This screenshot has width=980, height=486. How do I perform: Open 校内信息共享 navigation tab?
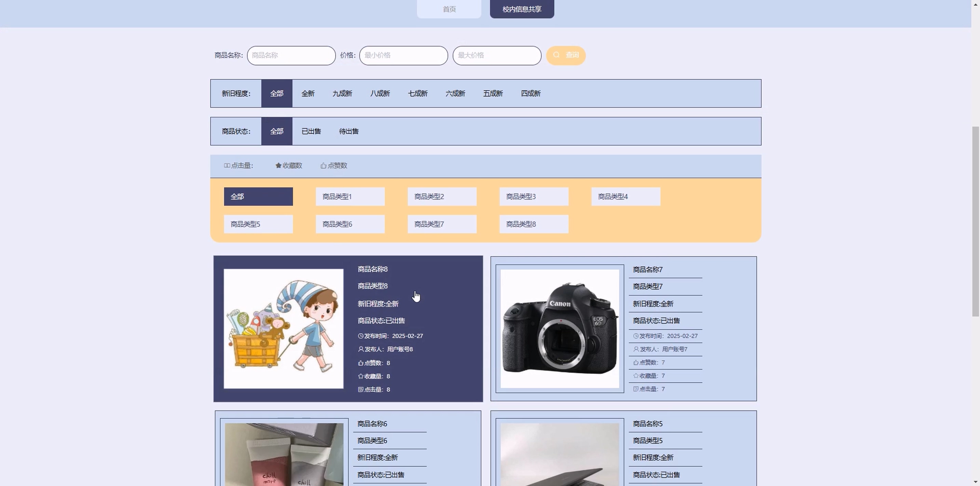click(x=521, y=9)
